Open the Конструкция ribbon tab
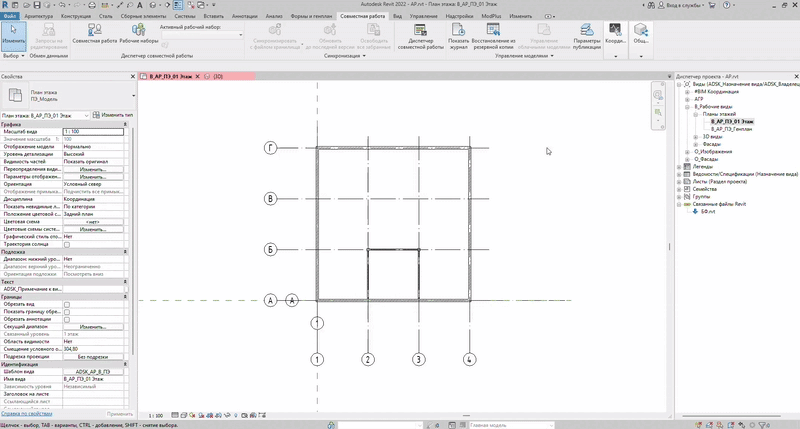 pos(76,16)
